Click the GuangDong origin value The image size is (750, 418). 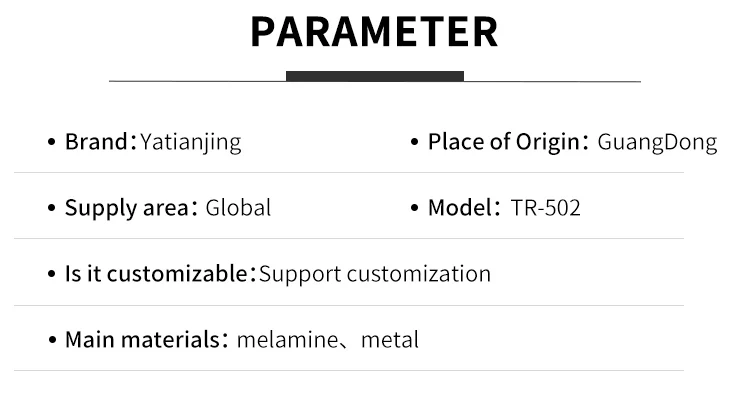point(657,143)
